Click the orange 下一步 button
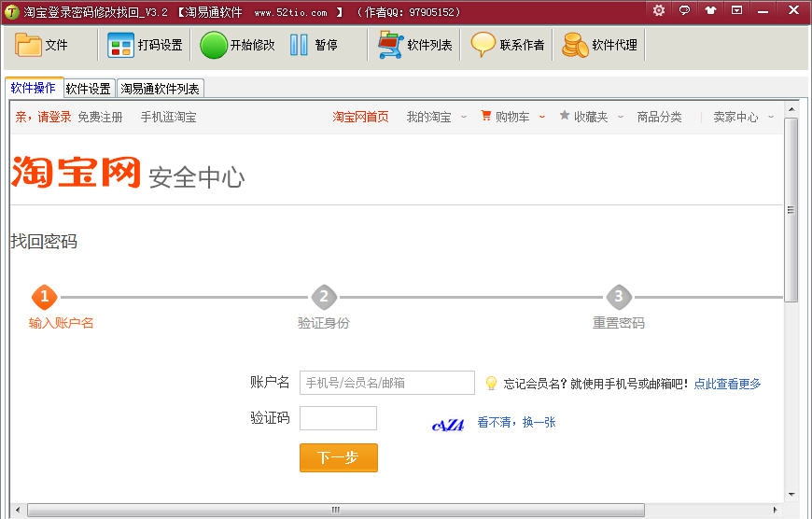This screenshot has height=519, width=812. coord(339,457)
